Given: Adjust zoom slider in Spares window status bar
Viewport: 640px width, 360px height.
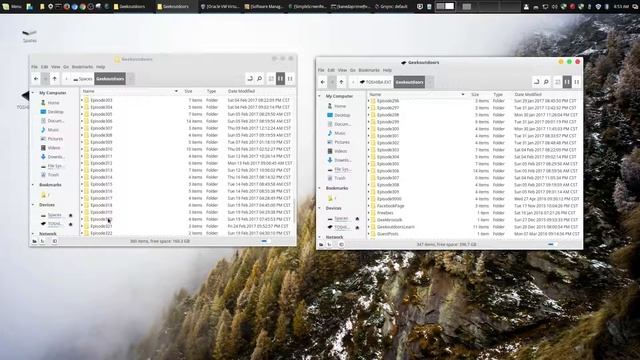Looking at the screenshot, I should coord(266,241).
